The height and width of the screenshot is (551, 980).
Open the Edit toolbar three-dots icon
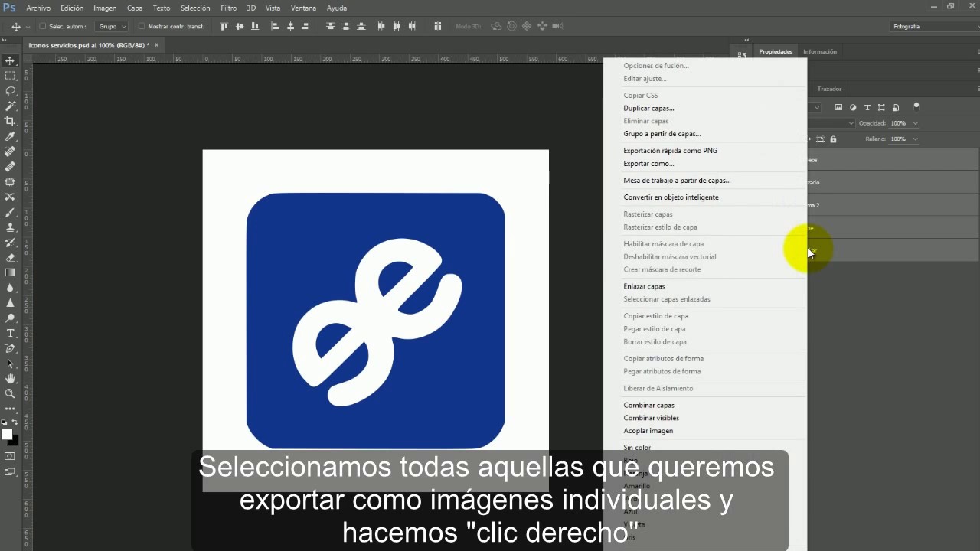pos(10,409)
